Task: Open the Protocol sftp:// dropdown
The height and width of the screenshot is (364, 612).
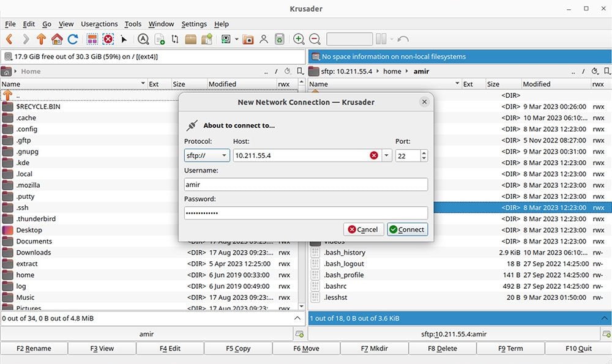Action: coord(207,155)
